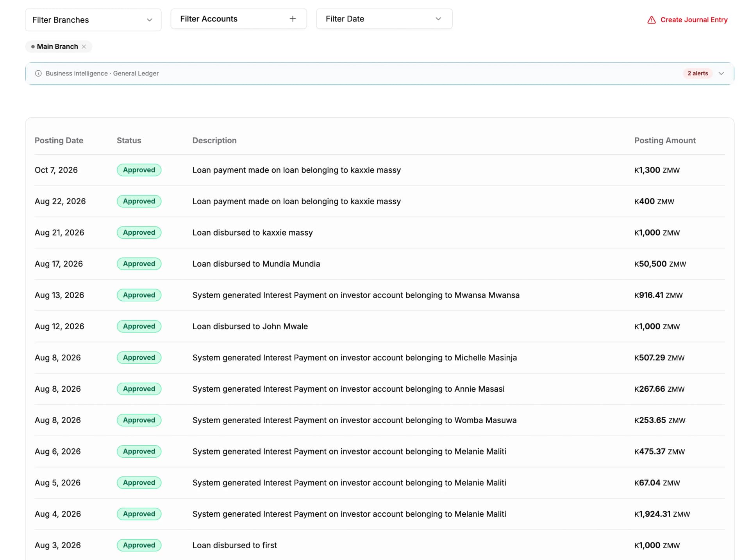This screenshot has height=560, width=750.
Task: Open 'Loan disbursed to Mundia Mundia' entry
Action: 256,264
